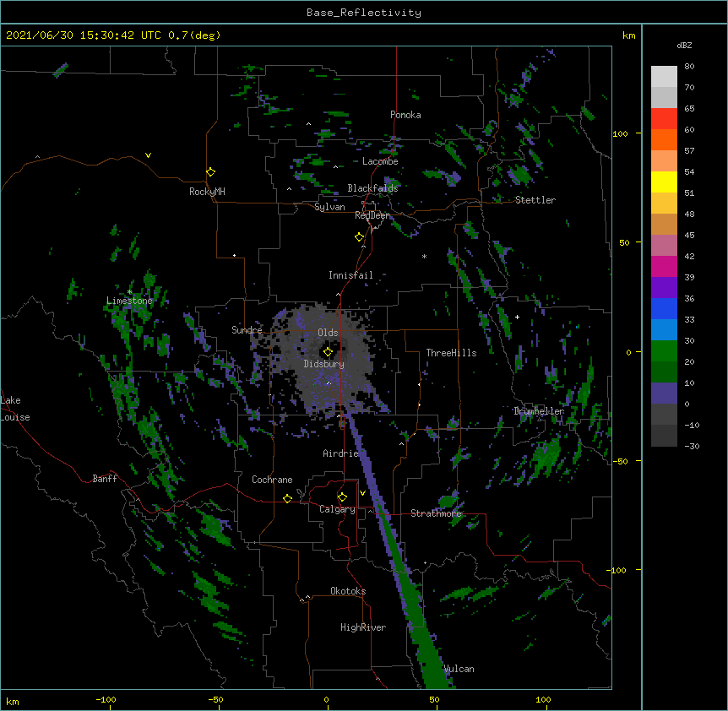Click the 50 label on the right y-axis
This screenshot has width=728, height=711.
point(624,242)
